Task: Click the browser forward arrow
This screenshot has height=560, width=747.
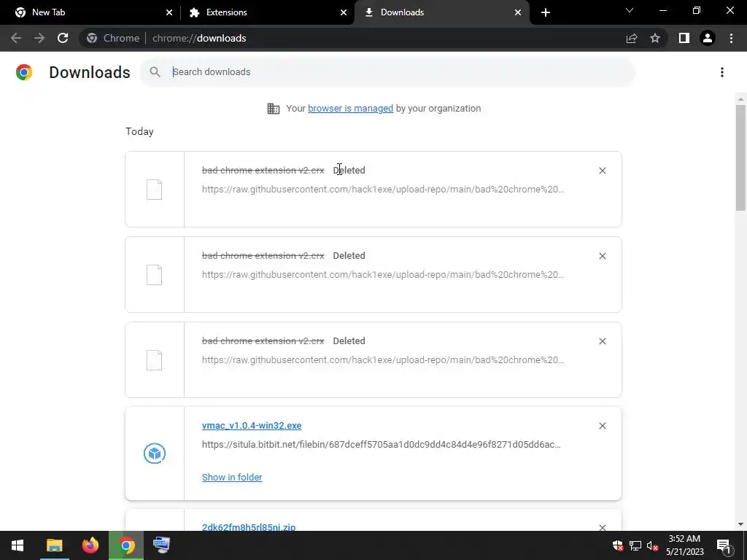Action: (x=39, y=38)
